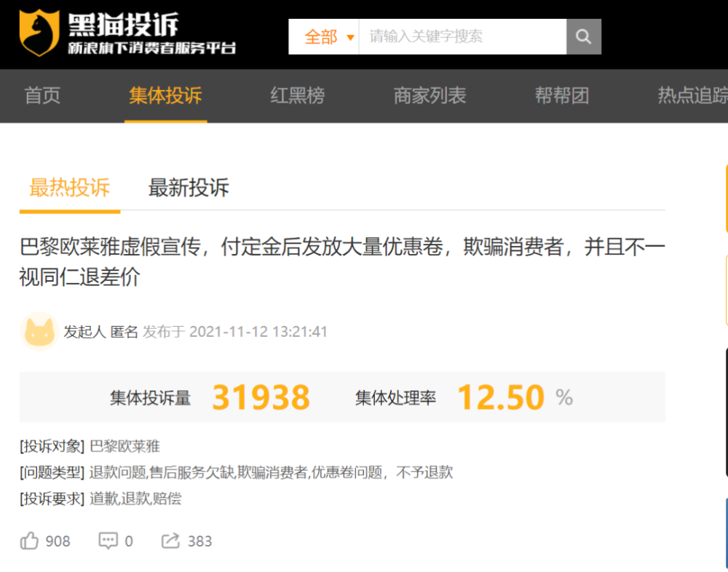This screenshot has width=728, height=572.
Task: Click the share count 383
Action: (x=199, y=541)
